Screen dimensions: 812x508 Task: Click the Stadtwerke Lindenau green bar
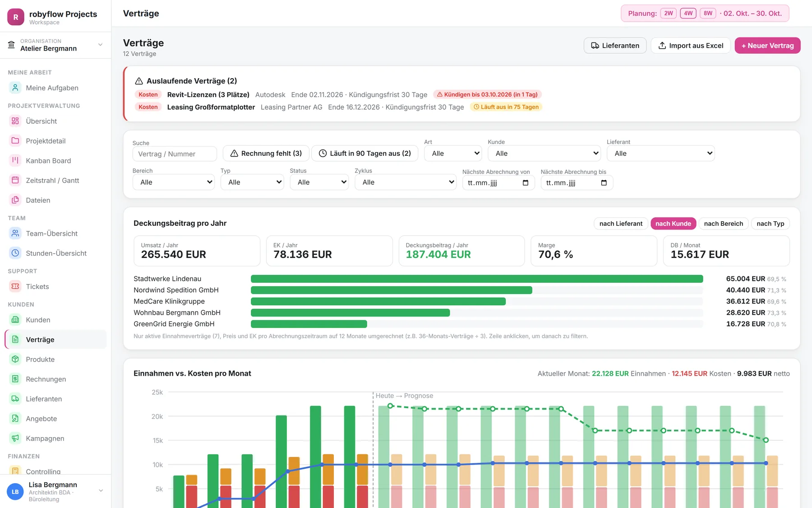click(x=477, y=279)
